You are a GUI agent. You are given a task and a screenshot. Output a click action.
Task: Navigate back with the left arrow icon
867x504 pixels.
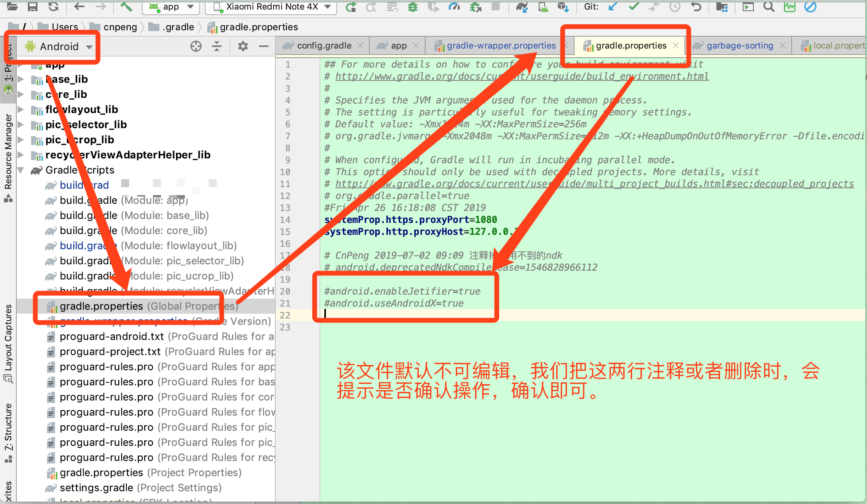[79, 6]
